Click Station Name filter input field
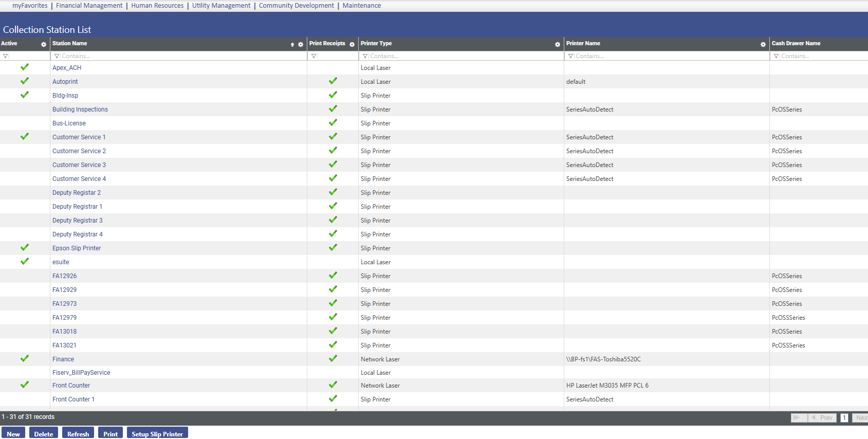868x439 pixels. (182, 56)
